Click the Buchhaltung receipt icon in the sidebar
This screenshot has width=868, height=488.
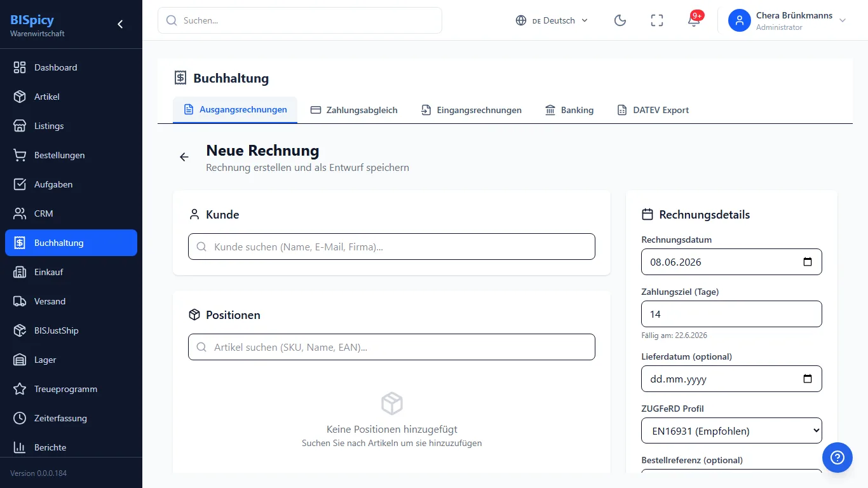click(x=20, y=243)
